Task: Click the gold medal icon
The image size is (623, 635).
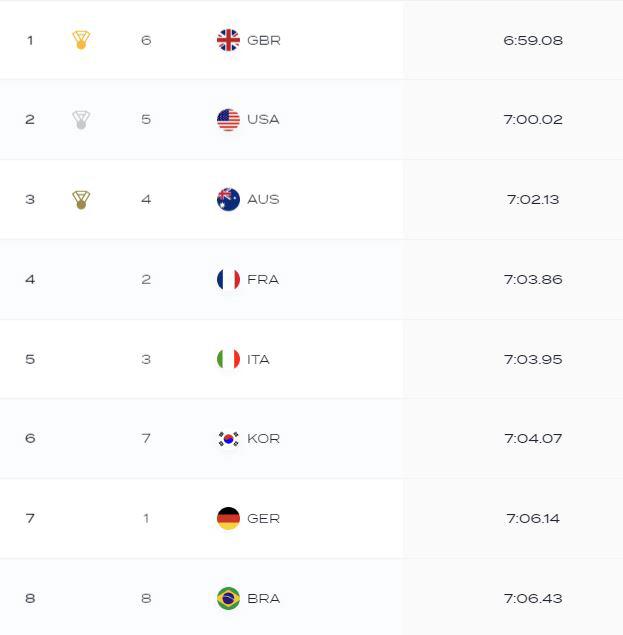Action: coord(81,40)
